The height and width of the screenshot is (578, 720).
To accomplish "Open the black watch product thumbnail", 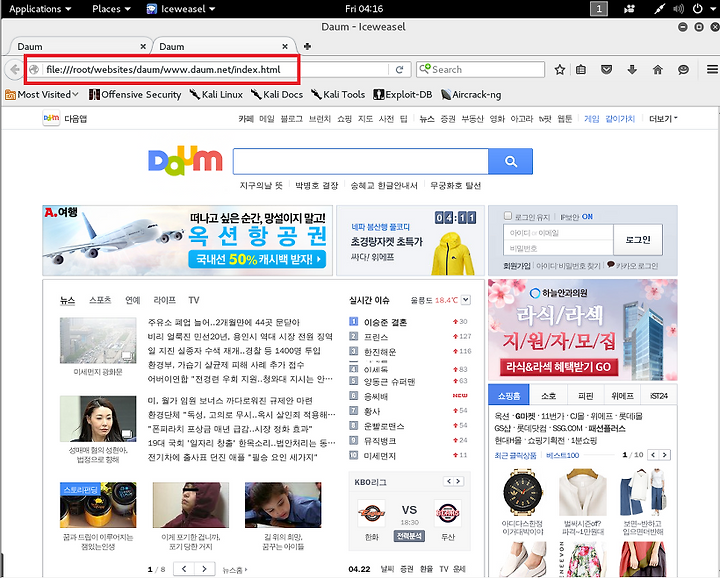I will (523, 492).
